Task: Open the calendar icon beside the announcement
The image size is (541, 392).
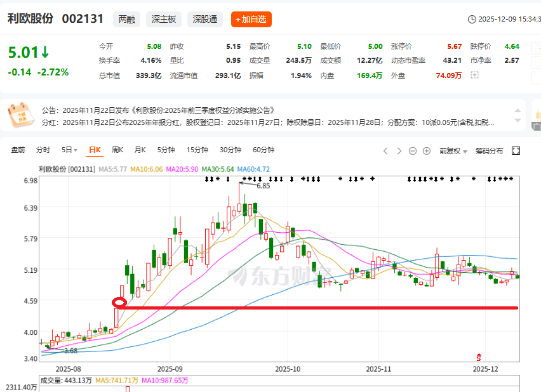Action: pos(21,115)
